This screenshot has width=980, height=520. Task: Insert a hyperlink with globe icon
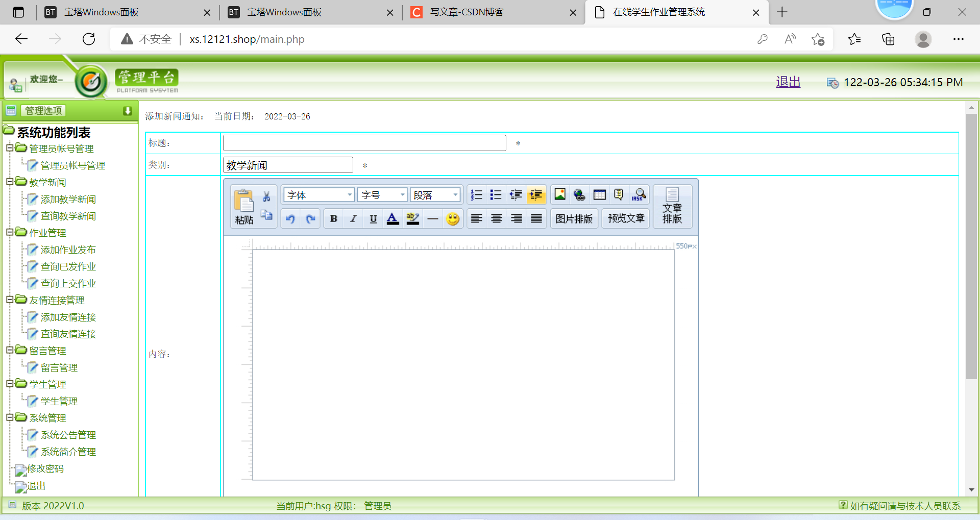point(579,194)
